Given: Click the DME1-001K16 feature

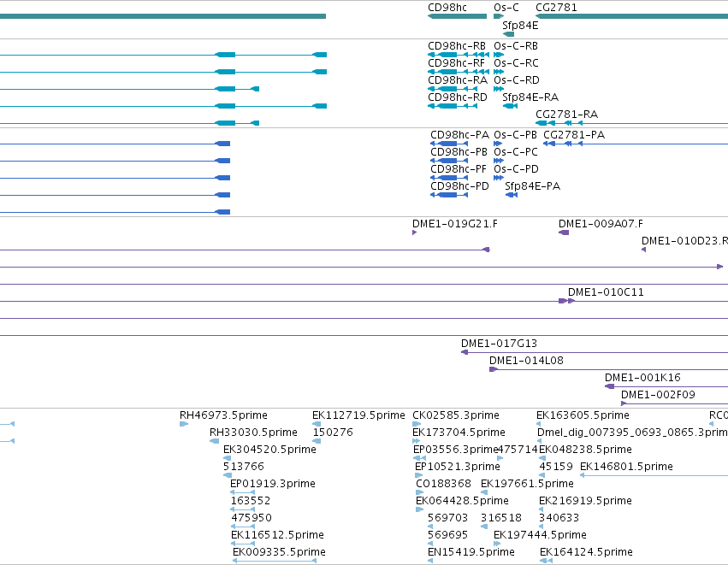Looking at the screenshot, I should pos(642,378).
